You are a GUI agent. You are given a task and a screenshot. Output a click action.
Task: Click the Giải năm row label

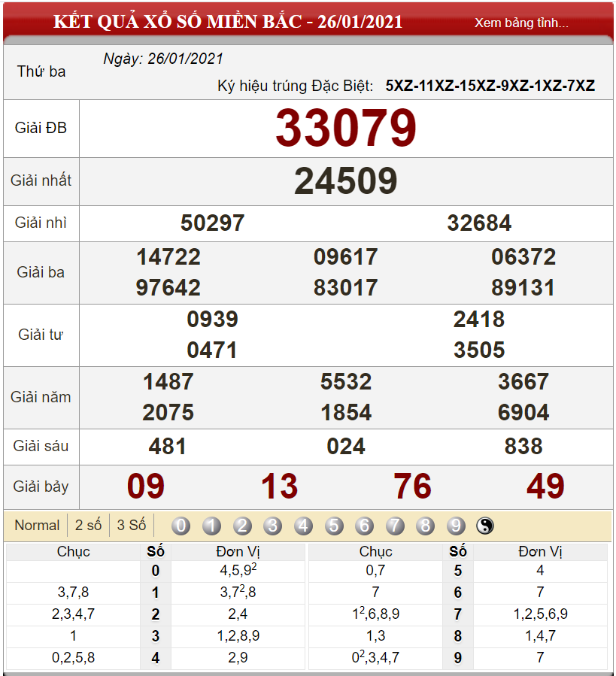pos(41,397)
